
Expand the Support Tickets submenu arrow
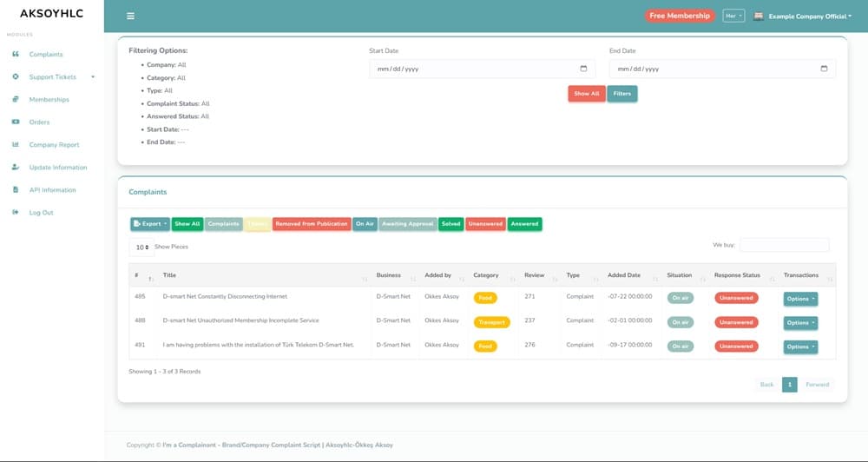pos(93,77)
